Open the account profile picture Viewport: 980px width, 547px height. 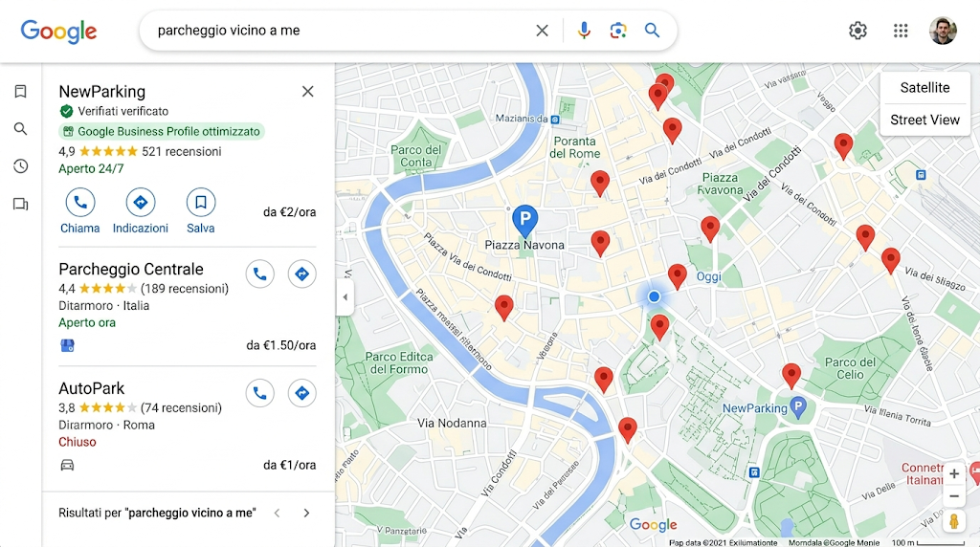coord(943,31)
